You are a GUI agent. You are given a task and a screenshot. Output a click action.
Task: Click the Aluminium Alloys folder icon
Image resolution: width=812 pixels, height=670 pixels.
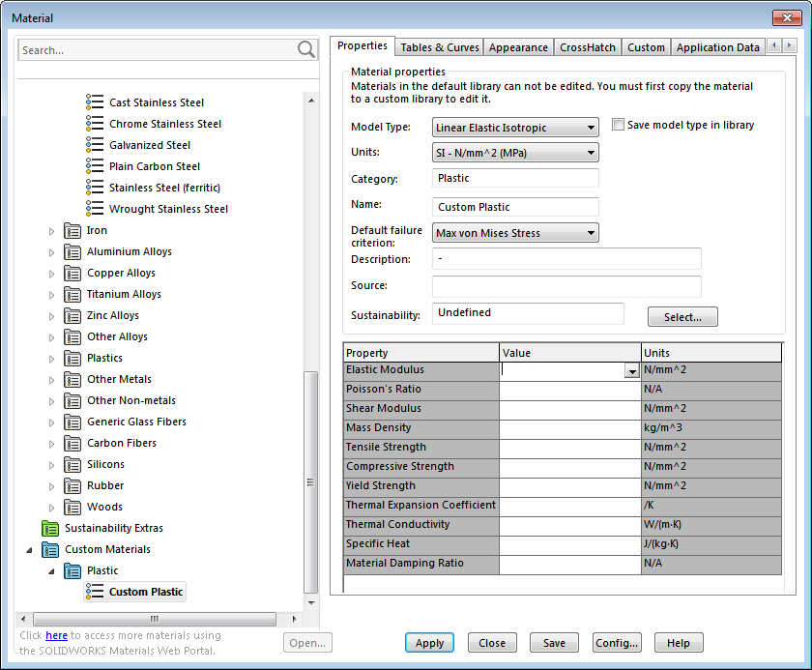(72, 251)
